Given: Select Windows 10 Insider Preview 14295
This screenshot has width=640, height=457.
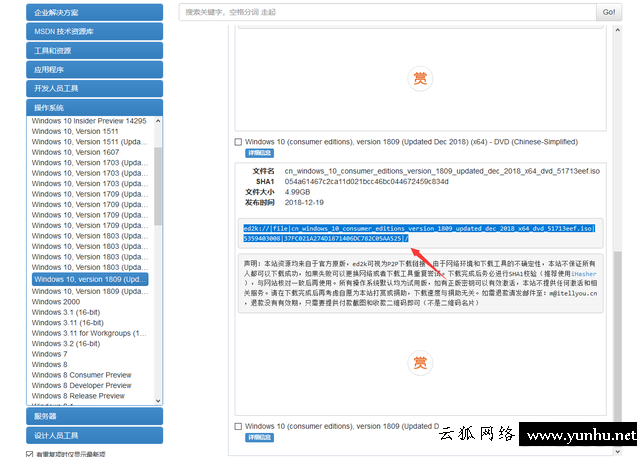Looking at the screenshot, I should click(x=89, y=121).
